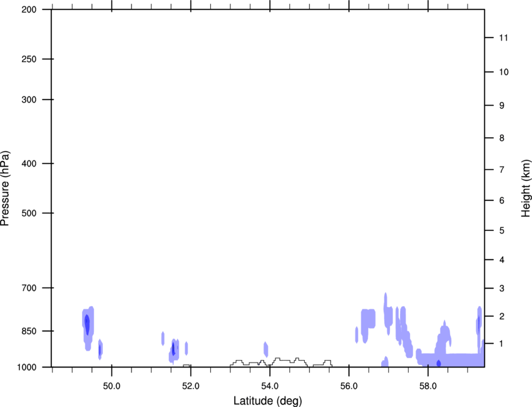Click the dark blue core near 49.4 latitude

point(87,325)
